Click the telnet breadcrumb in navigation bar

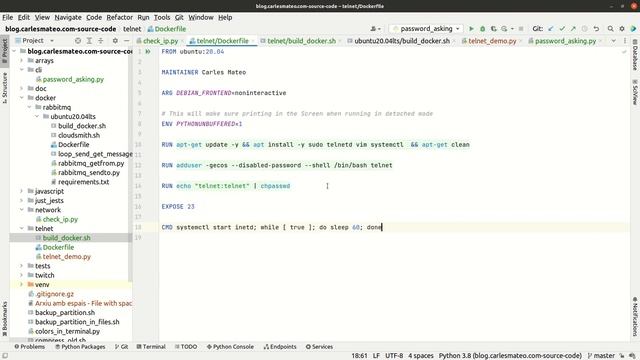click(x=132, y=29)
